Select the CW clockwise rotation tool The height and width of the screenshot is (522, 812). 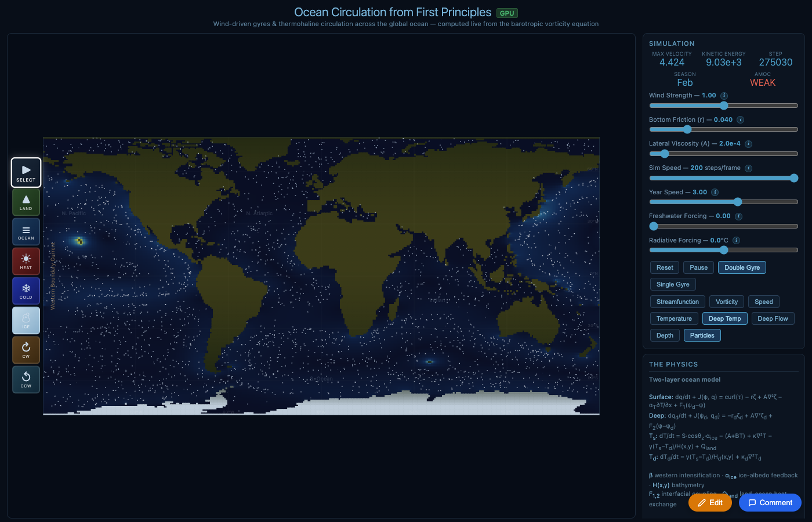(x=26, y=350)
